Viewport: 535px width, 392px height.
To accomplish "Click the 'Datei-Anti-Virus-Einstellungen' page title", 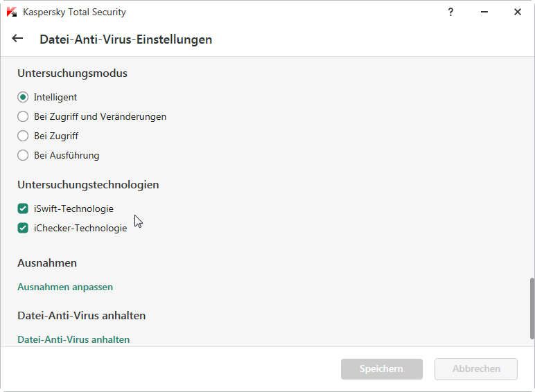I will point(125,39).
